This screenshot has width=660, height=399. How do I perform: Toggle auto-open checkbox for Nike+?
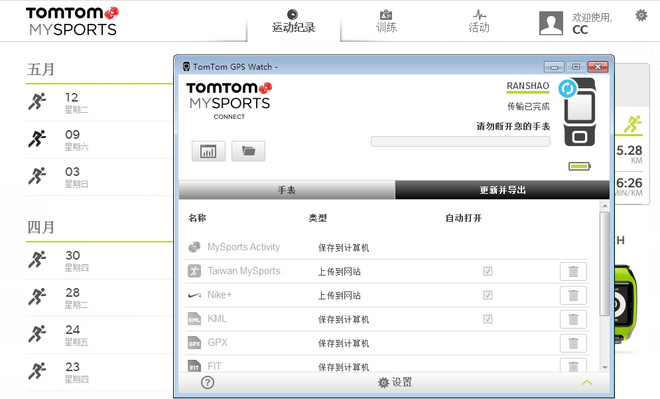(487, 295)
